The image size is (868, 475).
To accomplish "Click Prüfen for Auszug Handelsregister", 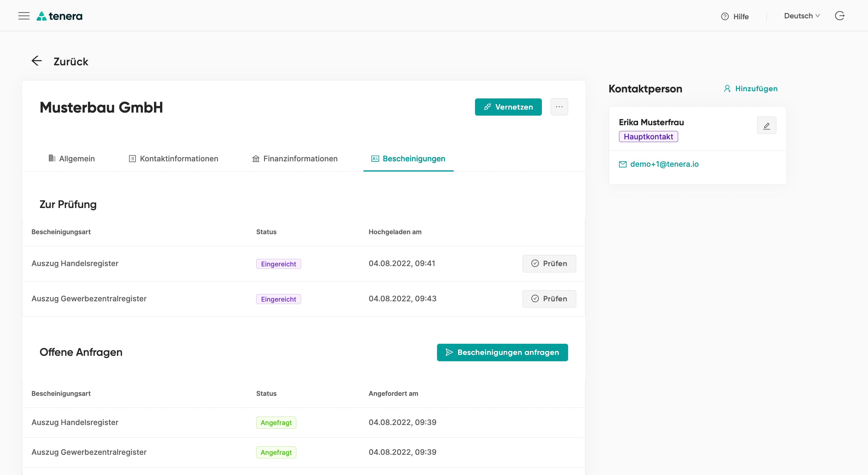I will 549,264.
